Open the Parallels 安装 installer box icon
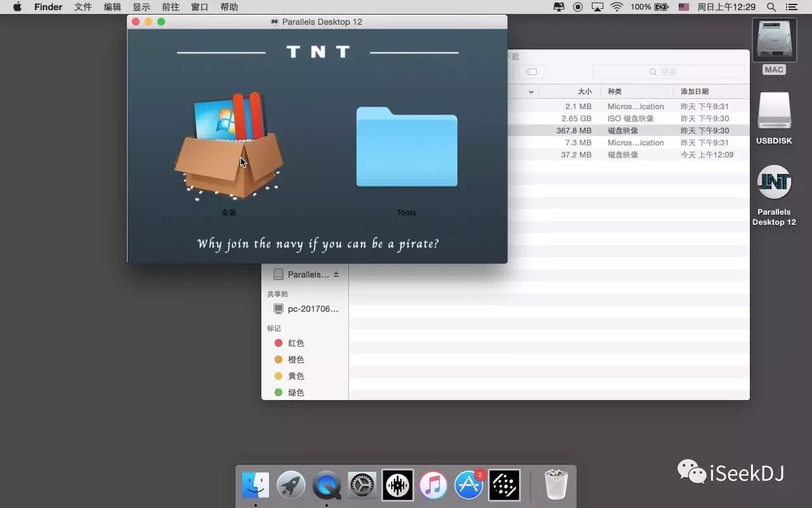Viewport: 812px width, 508px height. (x=229, y=147)
